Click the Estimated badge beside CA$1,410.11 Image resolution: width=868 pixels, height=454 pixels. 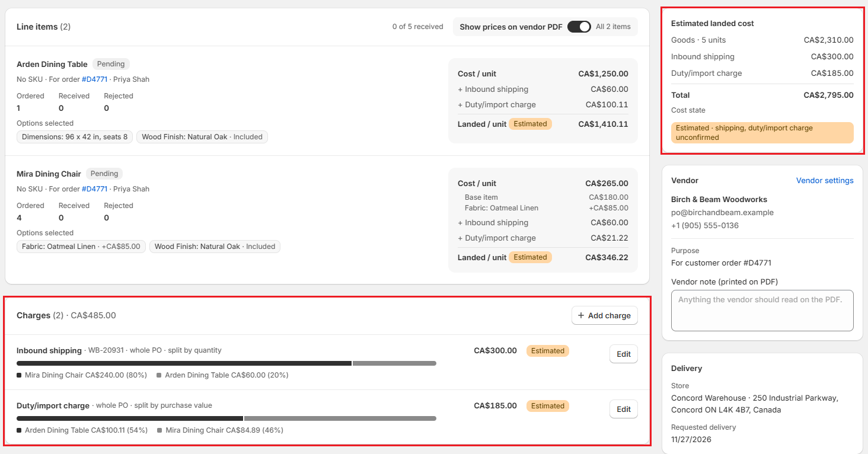click(x=530, y=124)
